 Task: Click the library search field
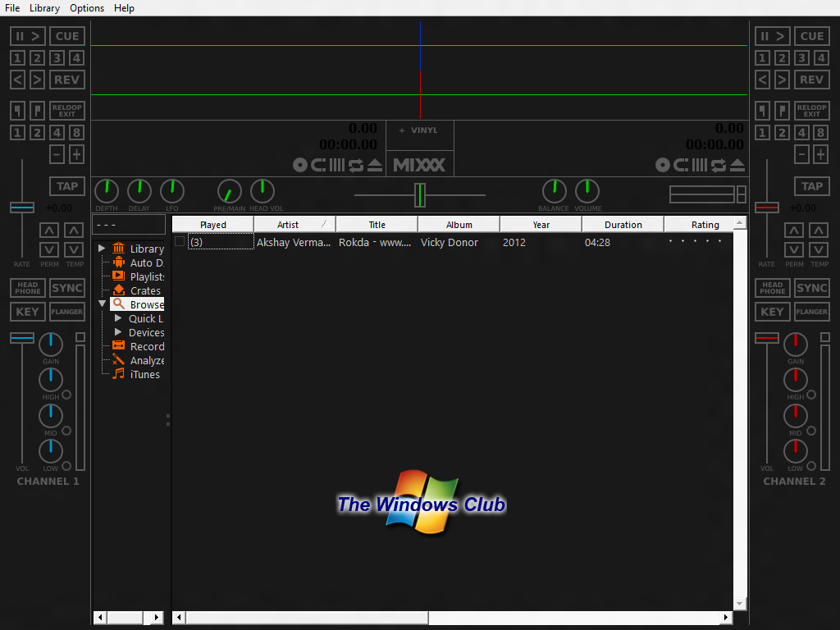(x=129, y=225)
